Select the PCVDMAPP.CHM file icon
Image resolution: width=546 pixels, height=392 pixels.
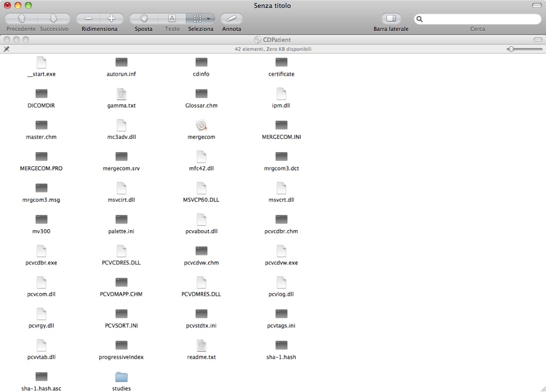coord(121,282)
